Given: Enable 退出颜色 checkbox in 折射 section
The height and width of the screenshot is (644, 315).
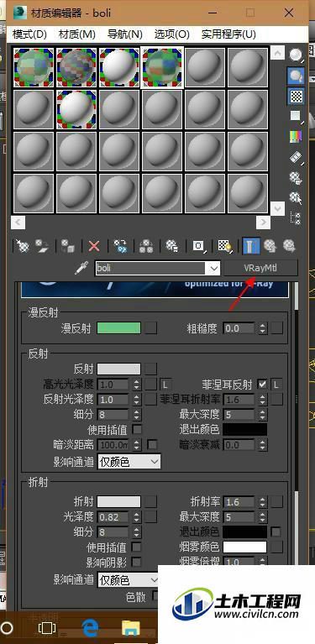Looking at the screenshot, I should (x=276, y=531).
